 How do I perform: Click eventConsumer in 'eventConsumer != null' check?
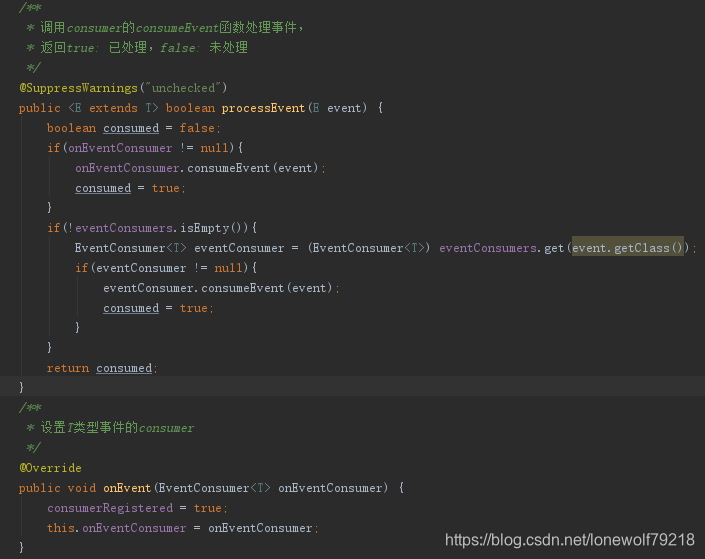[141, 268]
